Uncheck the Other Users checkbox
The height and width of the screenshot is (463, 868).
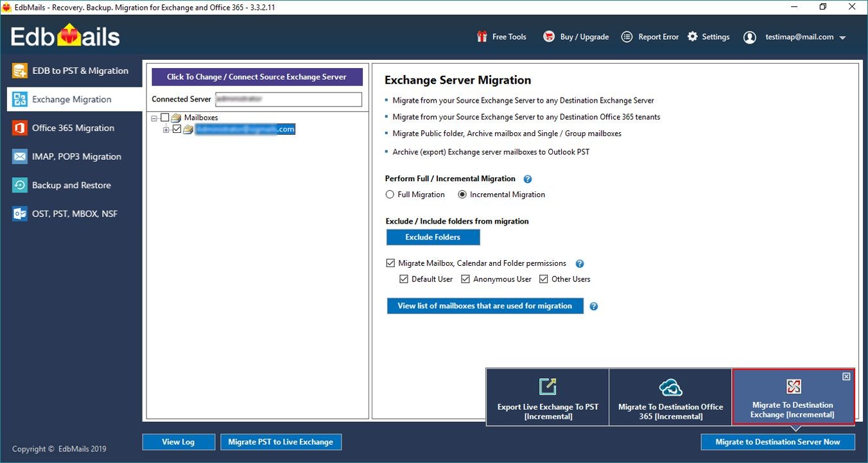click(544, 279)
